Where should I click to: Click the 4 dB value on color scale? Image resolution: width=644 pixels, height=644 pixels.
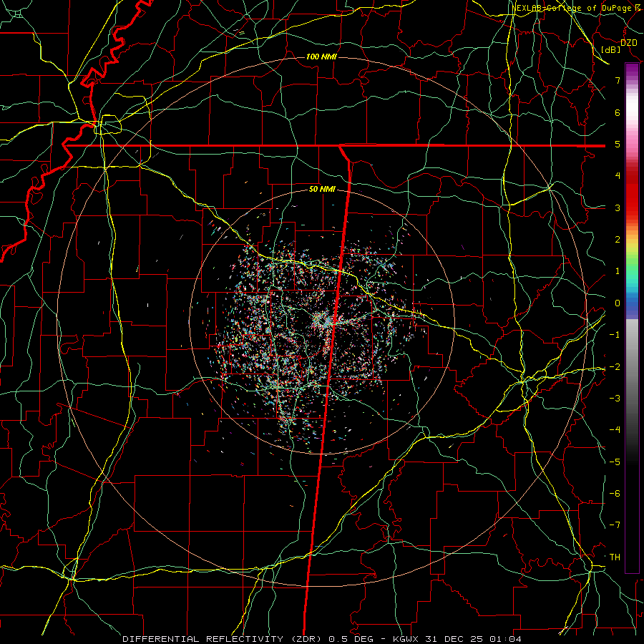tap(618, 176)
